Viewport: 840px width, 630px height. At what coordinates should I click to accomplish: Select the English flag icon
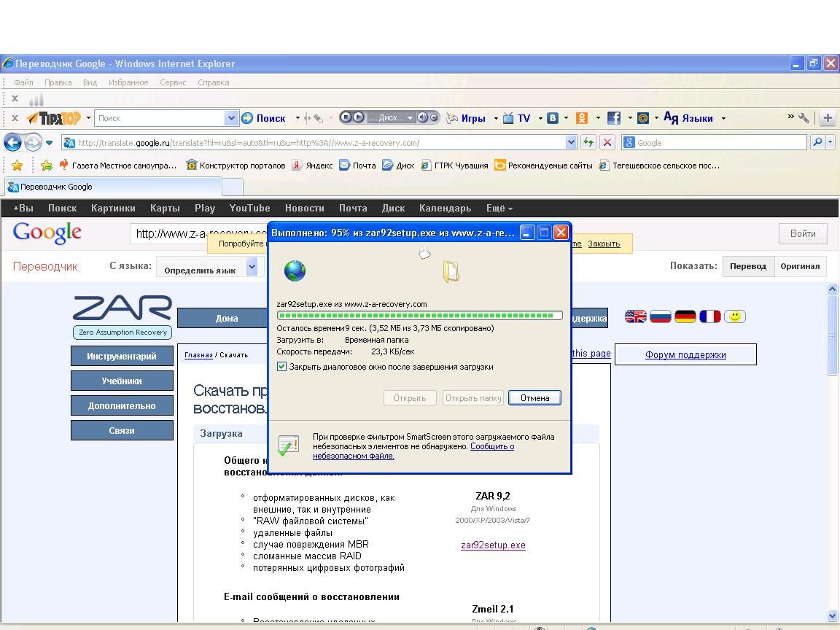click(x=635, y=316)
